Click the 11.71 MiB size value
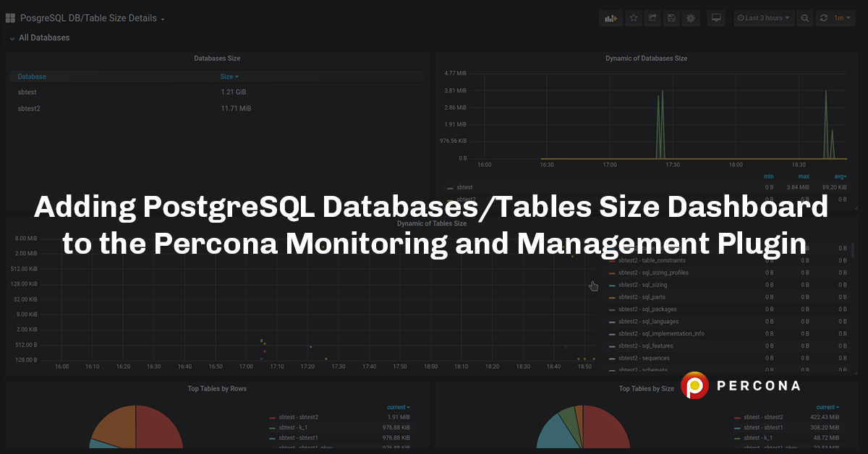Image resolution: width=868 pixels, height=454 pixels. [x=237, y=108]
